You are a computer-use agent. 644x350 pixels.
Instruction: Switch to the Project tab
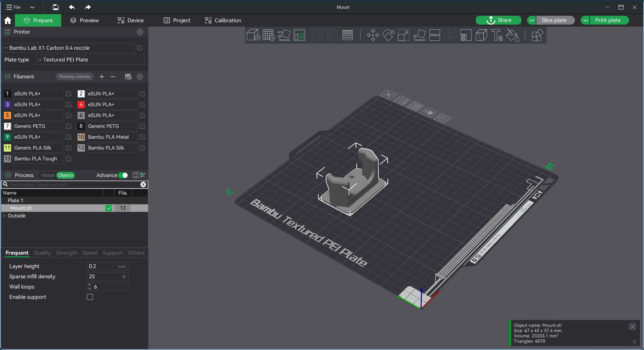point(177,20)
